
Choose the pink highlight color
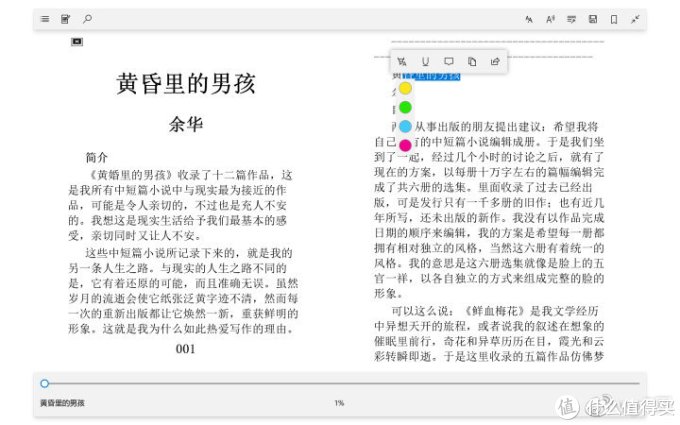coord(405,145)
